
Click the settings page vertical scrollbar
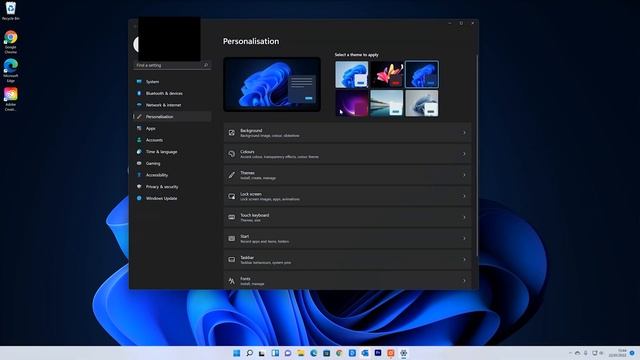tap(476, 155)
